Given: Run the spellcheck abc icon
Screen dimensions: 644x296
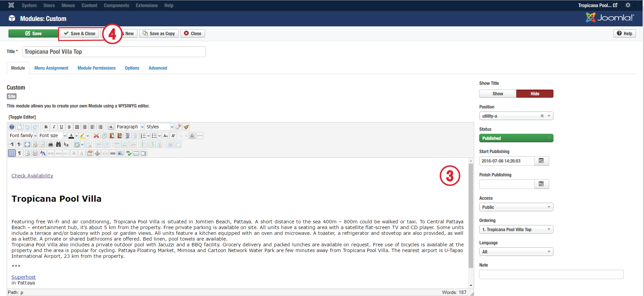Looking at the screenshot, I should (x=128, y=153).
